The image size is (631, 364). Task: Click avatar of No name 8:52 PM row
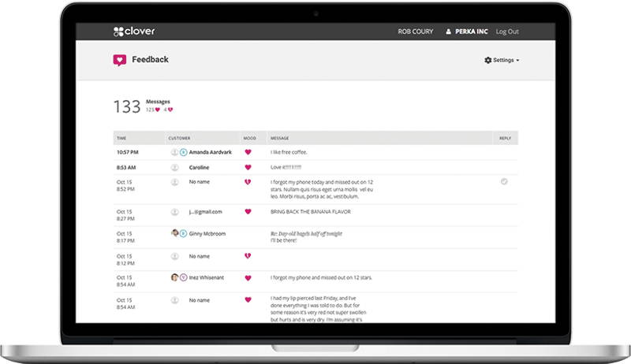[x=174, y=182]
